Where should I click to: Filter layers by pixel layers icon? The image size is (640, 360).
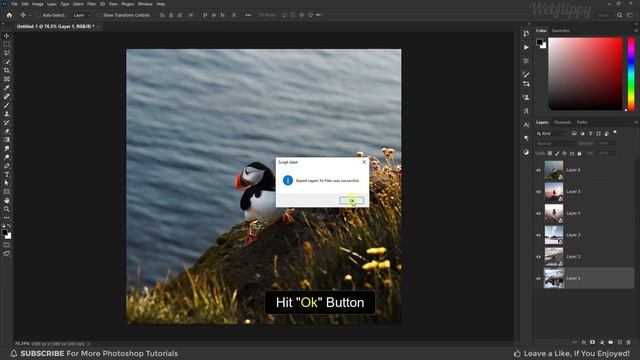574,133
